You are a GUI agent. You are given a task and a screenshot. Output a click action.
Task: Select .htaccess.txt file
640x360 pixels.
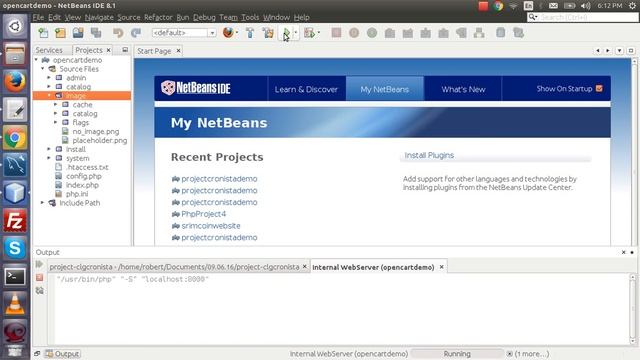87,167
